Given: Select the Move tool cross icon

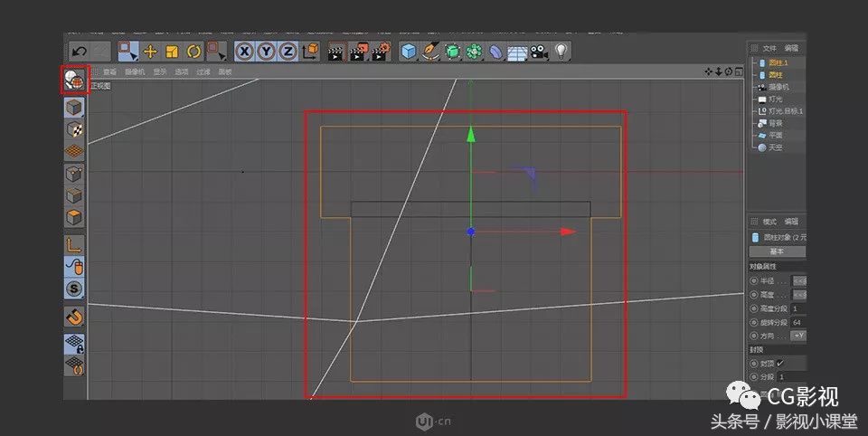Looking at the screenshot, I should (x=150, y=52).
